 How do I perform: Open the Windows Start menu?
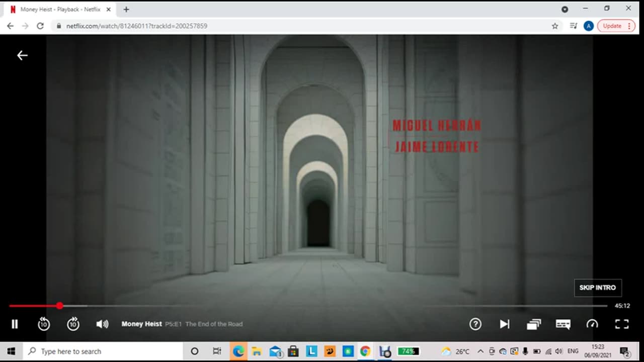point(11,351)
